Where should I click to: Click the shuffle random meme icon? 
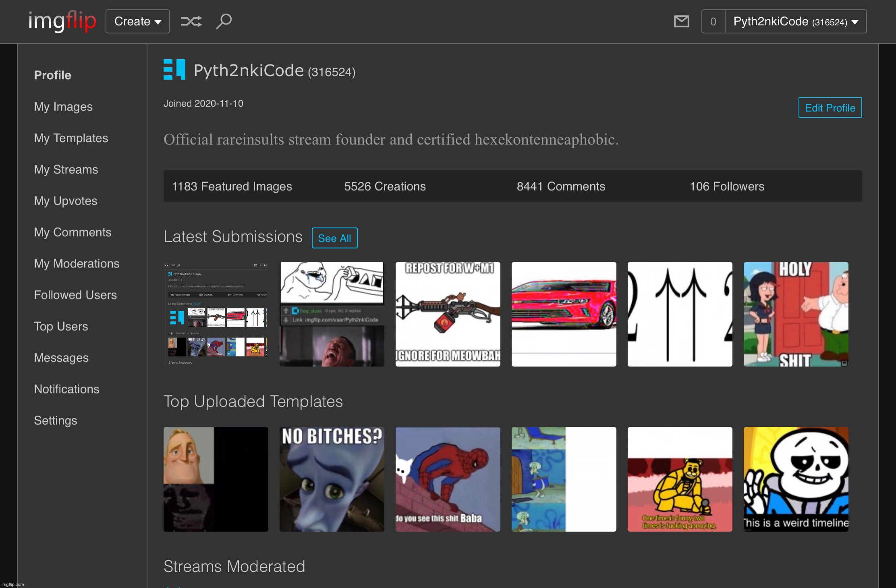tap(191, 21)
